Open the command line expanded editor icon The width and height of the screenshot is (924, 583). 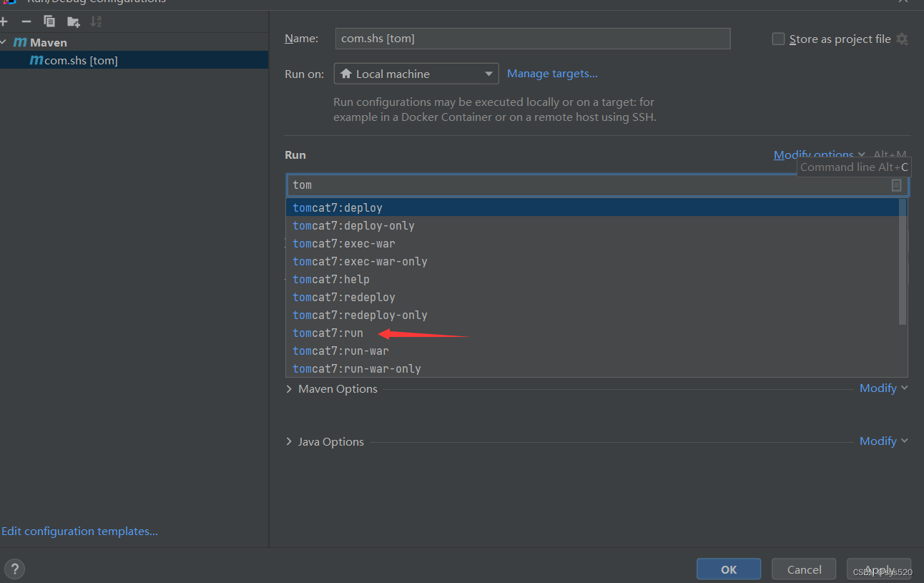[895, 185]
